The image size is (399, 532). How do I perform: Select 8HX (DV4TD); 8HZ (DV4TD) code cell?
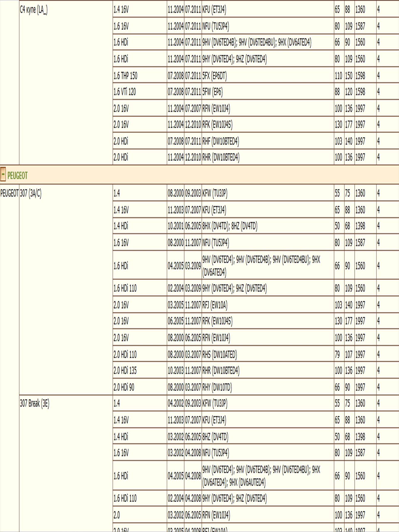[x=230, y=226]
